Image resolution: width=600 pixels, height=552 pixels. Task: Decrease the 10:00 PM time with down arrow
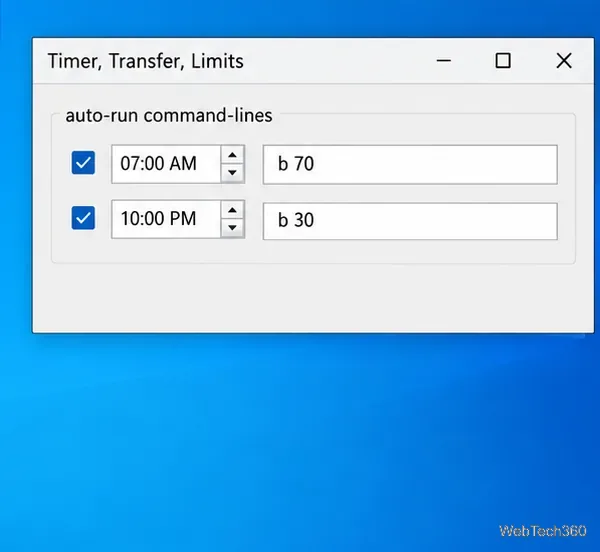[x=232, y=228]
